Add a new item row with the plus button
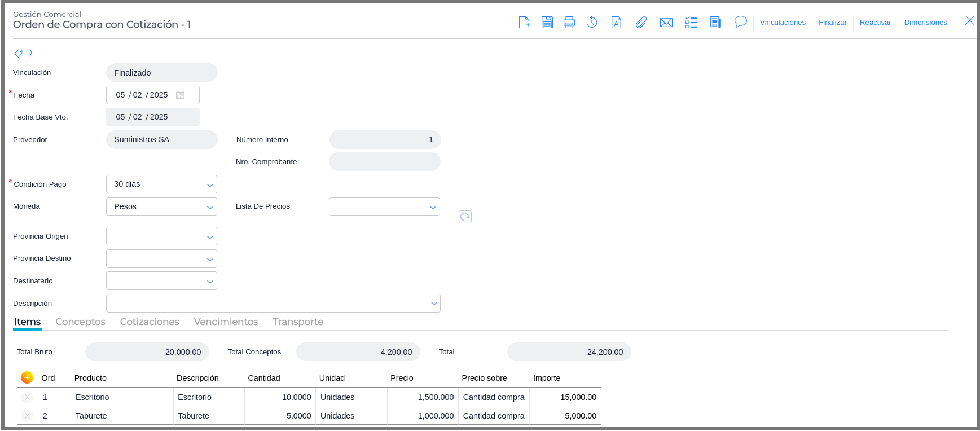Viewport: 980px width, 431px height. tap(27, 377)
